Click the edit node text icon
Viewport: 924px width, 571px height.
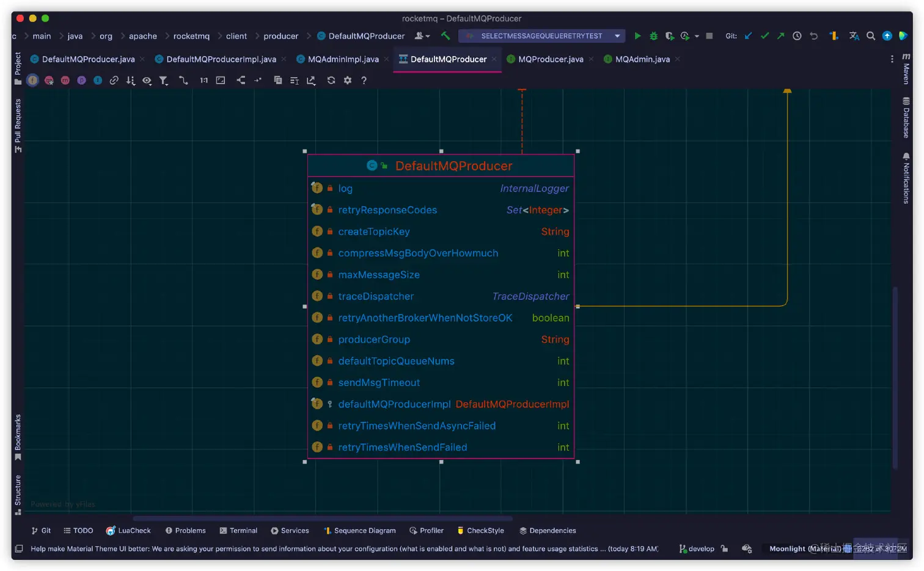click(295, 81)
